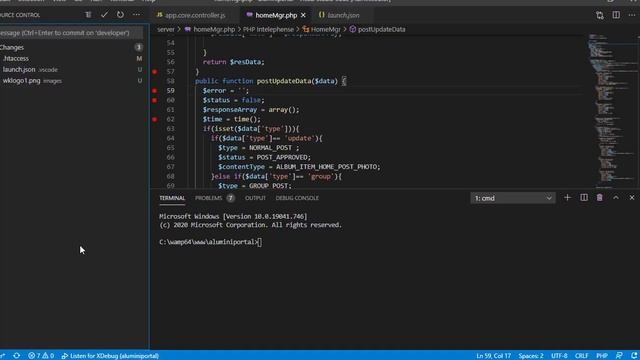Click the feedback icon in status bar

coord(619,356)
